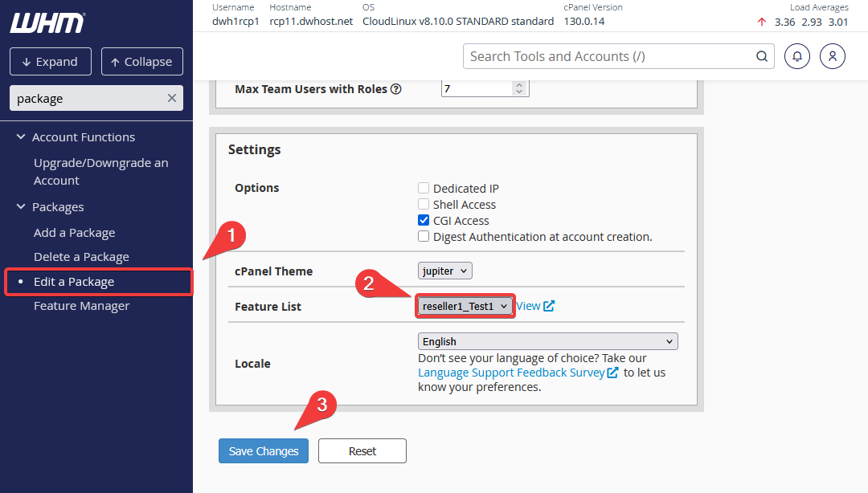The height and width of the screenshot is (493, 868).
Task: Enable the Shell Access checkbox
Action: pyautogui.click(x=424, y=205)
